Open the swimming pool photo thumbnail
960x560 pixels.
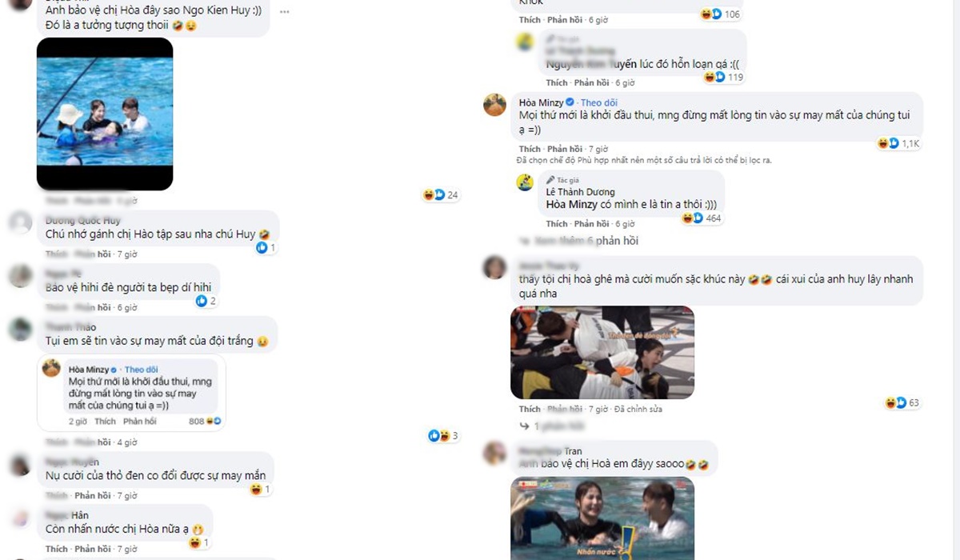105,114
